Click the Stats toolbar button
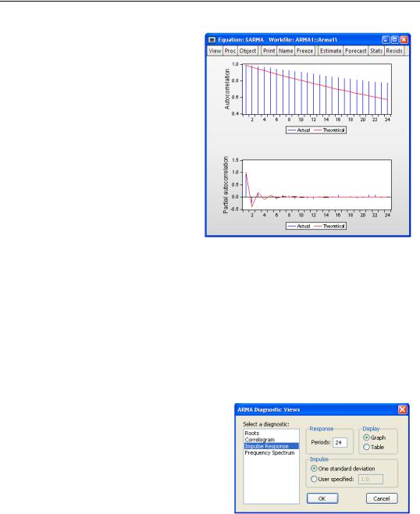 point(376,51)
